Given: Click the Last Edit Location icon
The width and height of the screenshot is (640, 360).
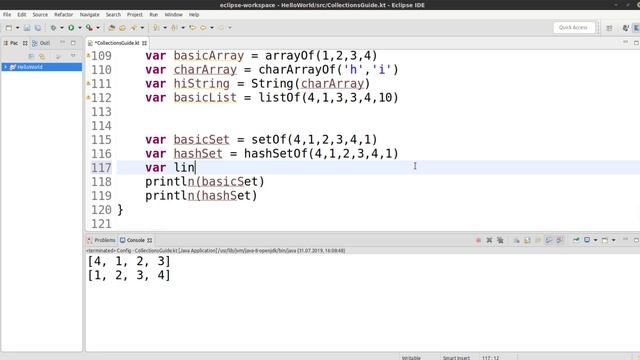Looking at the screenshot, I should 192,28.
